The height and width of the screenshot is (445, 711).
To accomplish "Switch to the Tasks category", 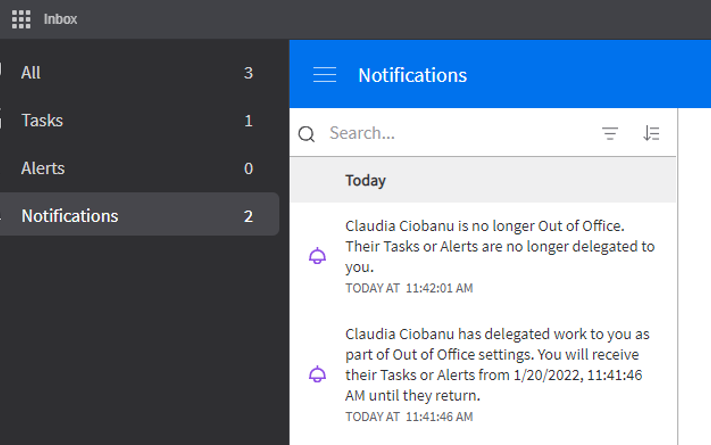I will 42,121.
